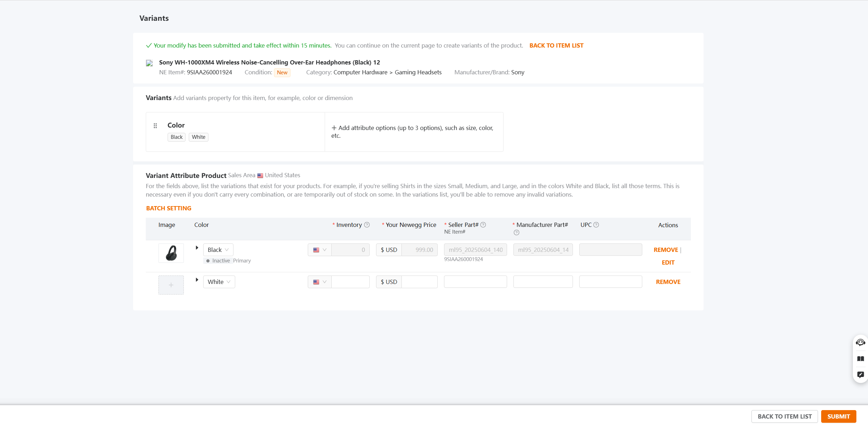Click the Black color tag
This screenshot has width=868, height=427.
pyautogui.click(x=176, y=137)
